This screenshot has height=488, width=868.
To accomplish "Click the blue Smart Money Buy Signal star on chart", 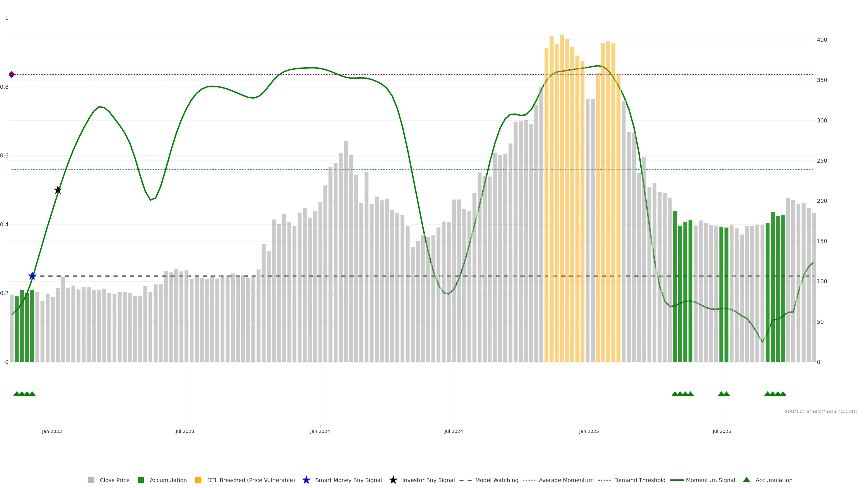I will click(x=32, y=276).
